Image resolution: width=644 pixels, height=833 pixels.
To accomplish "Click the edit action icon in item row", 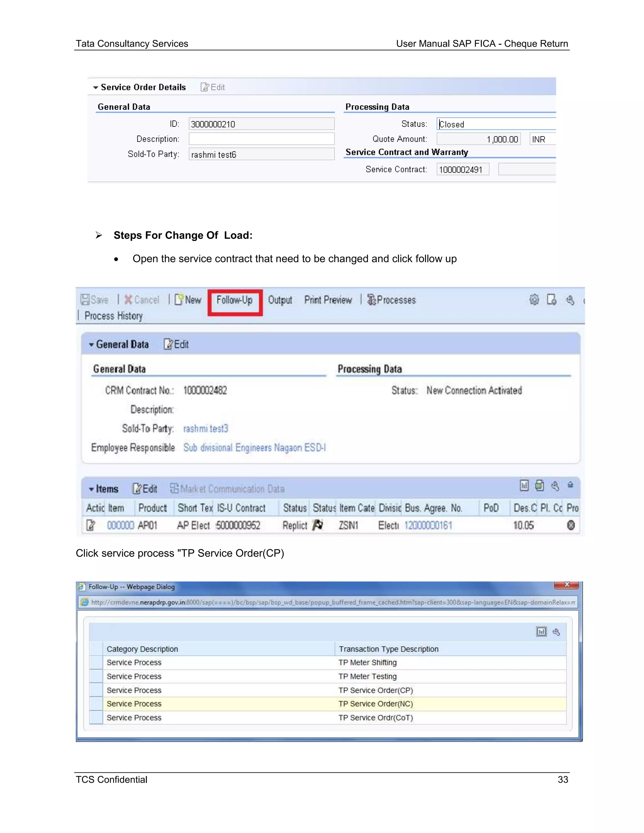I will (x=91, y=526).
